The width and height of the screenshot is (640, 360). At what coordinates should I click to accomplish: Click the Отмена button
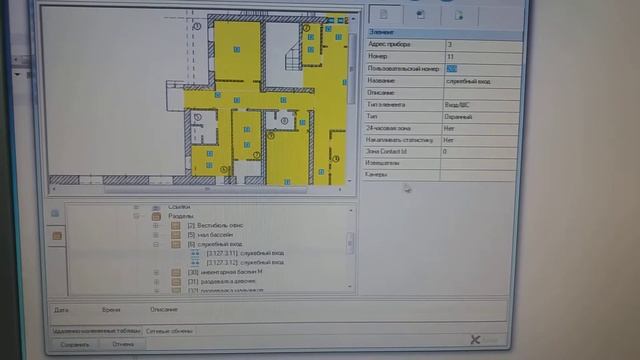pos(123,344)
